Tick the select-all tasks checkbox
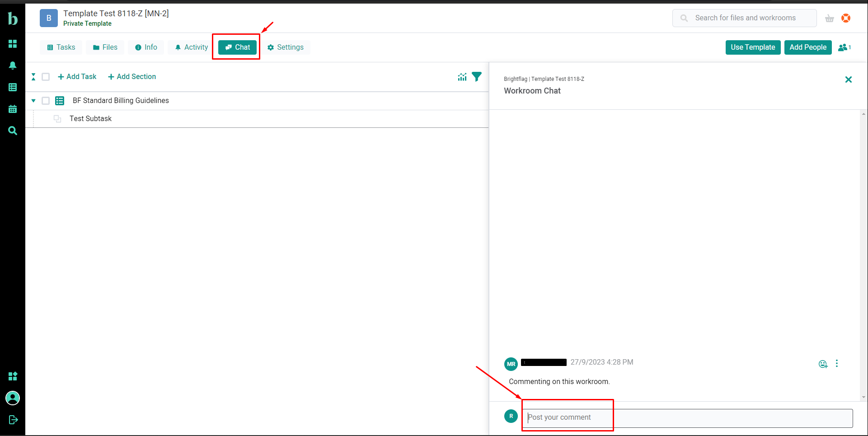This screenshot has width=868, height=436. pos(46,77)
